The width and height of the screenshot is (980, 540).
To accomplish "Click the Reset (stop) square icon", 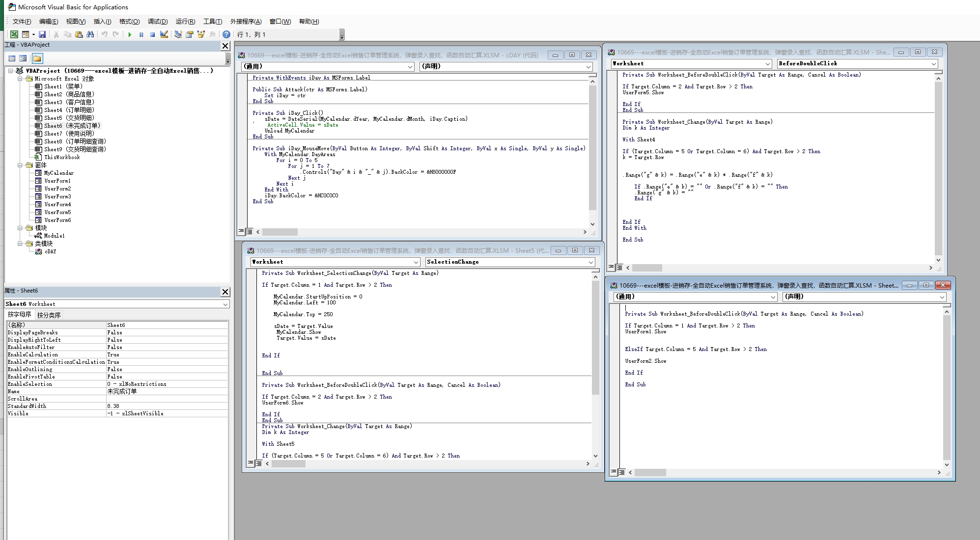I will tap(152, 34).
